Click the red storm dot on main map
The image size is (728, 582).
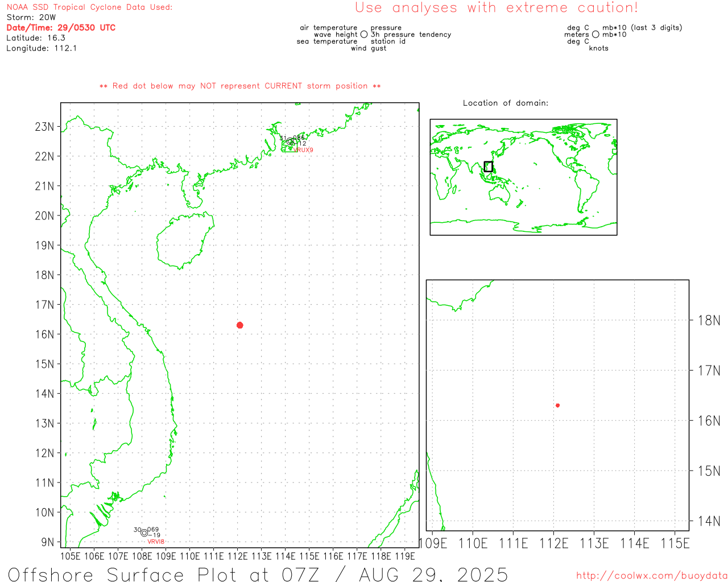[x=240, y=325]
